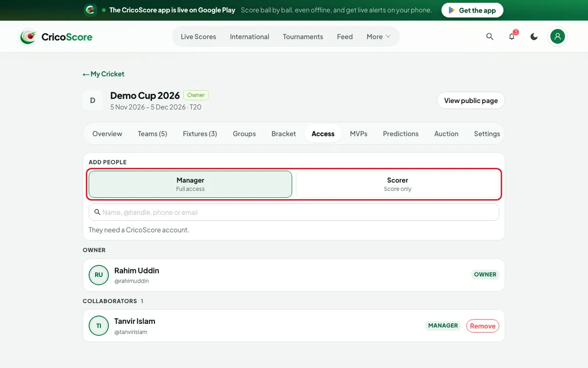Screen dimensions: 588x368
Task: Open International in top navigation
Action: point(249,37)
